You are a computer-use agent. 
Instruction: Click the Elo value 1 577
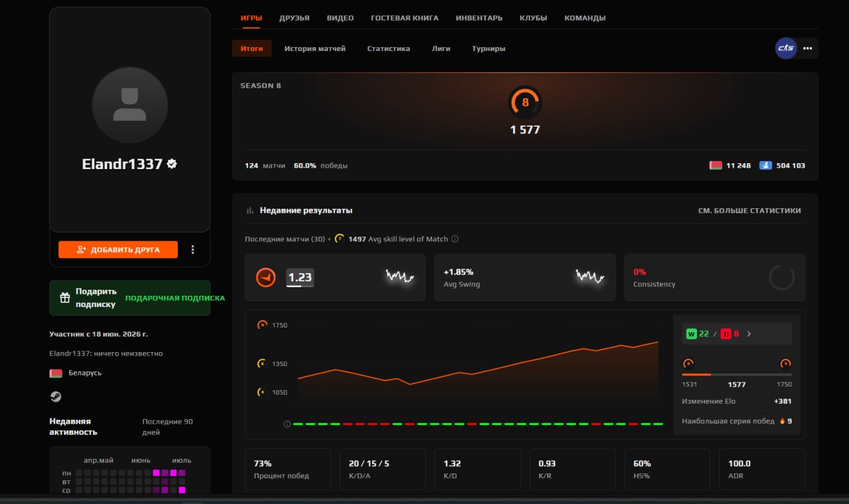(525, 130)
